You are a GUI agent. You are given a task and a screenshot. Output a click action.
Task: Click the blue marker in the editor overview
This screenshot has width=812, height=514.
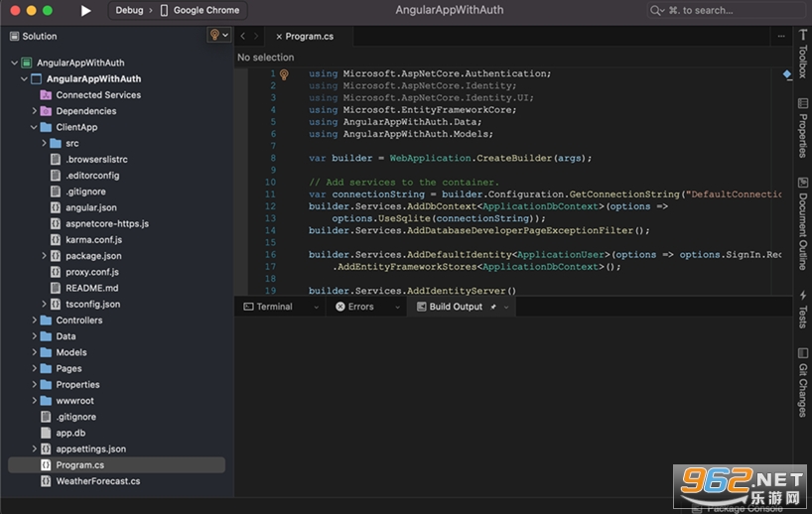(787, 74)
